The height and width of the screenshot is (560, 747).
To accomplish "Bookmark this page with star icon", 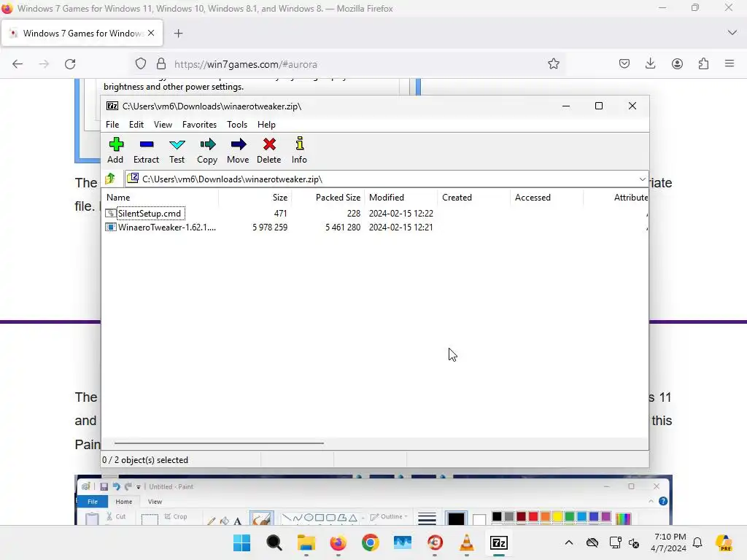I will [553, 64].
